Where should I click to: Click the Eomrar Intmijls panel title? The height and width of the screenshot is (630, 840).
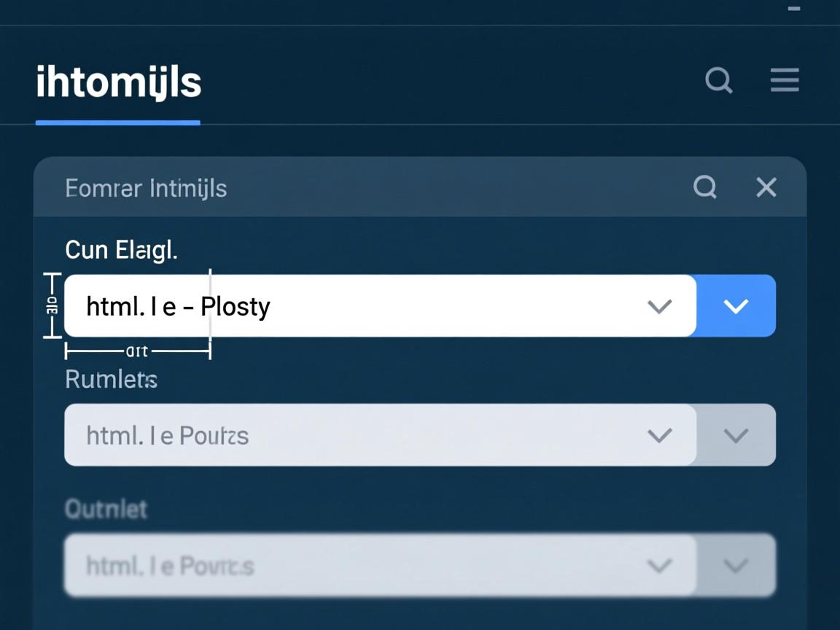[x=146, y=188]
